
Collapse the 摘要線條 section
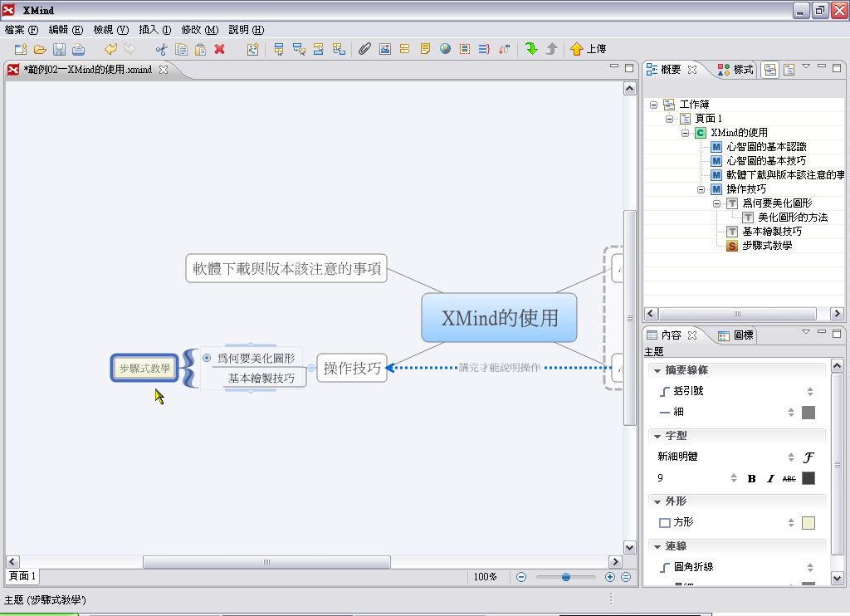pyautogui.click(x=657, y=370)
